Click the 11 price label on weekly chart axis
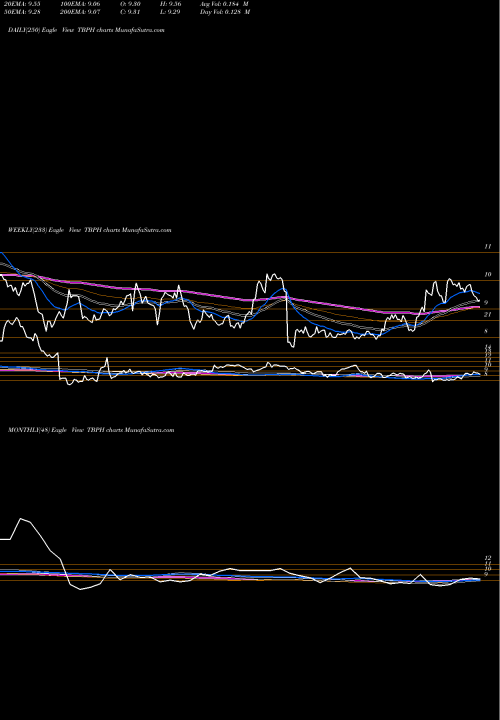The width and height of the screenshot is (500, 720). coord(488,247)
